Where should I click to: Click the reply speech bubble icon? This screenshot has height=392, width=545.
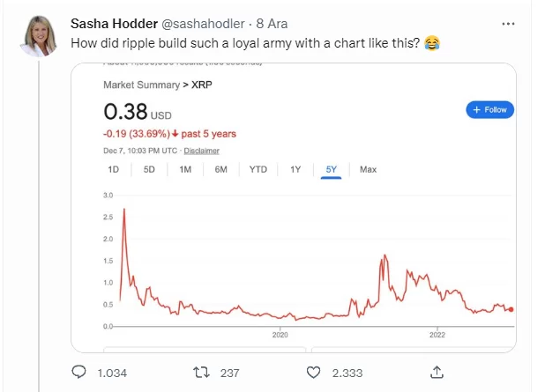tap(78, 373)
